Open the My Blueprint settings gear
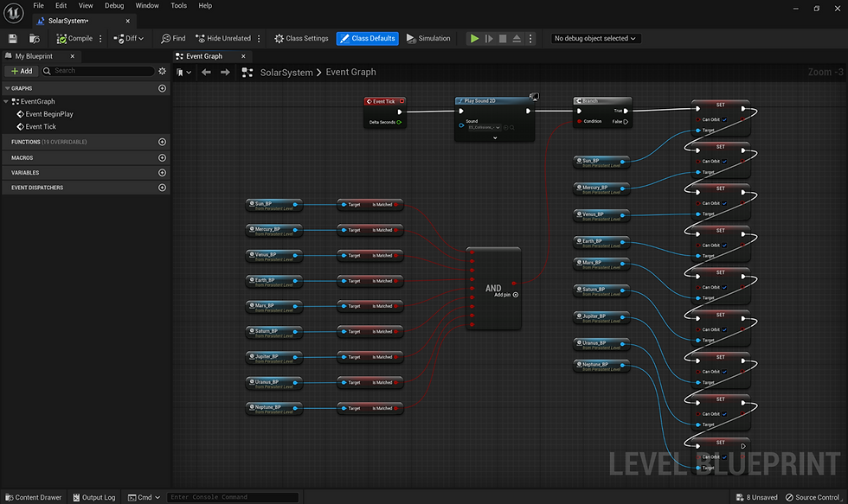This screenshot has width=848, height=504. point(162,71)
